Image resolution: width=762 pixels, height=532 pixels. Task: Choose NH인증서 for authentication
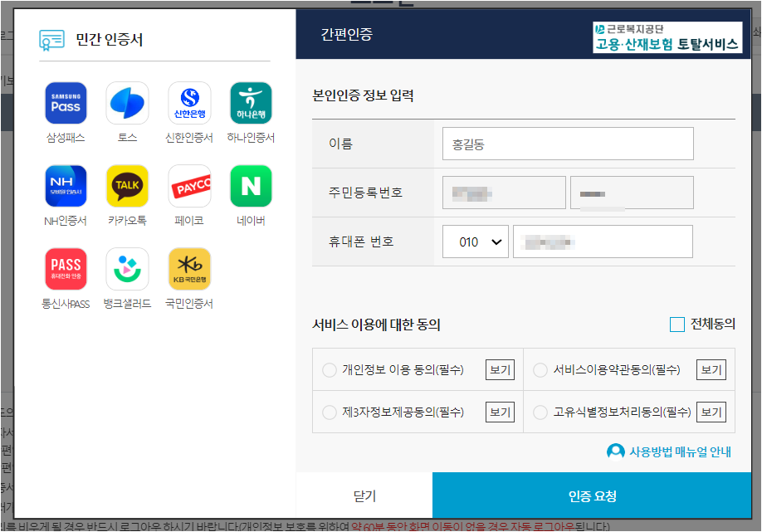coord(66,185)
